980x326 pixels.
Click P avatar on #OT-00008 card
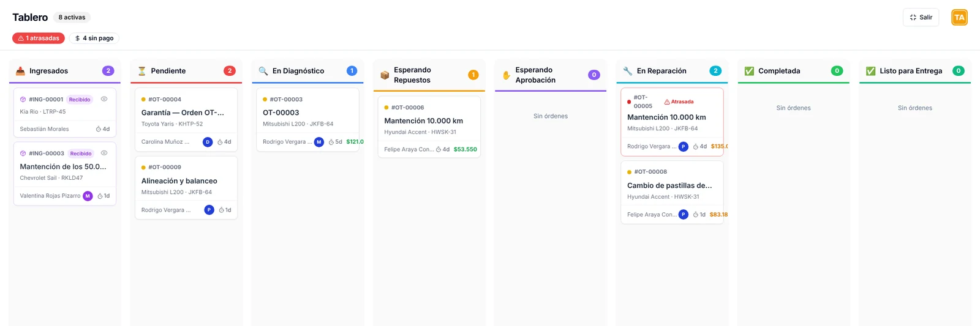coord(683,215)
